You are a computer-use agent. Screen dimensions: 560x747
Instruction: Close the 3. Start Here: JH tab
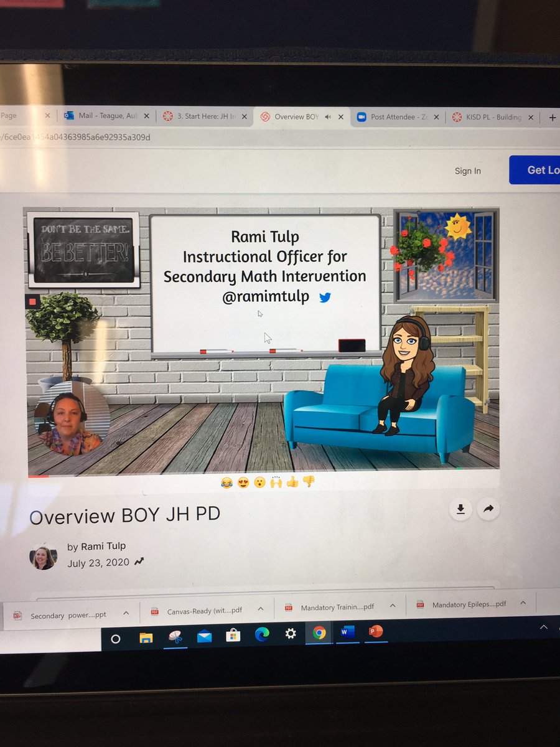click(x=245, y=116)
